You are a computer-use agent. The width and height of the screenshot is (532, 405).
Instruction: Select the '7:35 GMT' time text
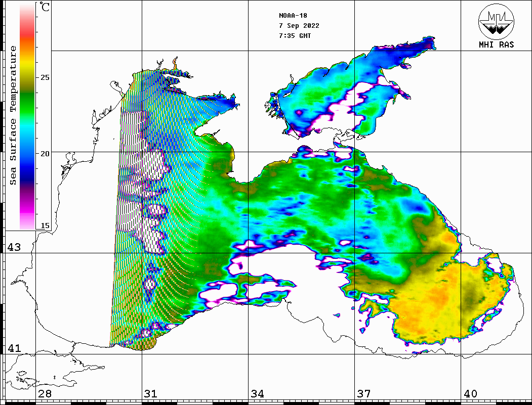295,35
